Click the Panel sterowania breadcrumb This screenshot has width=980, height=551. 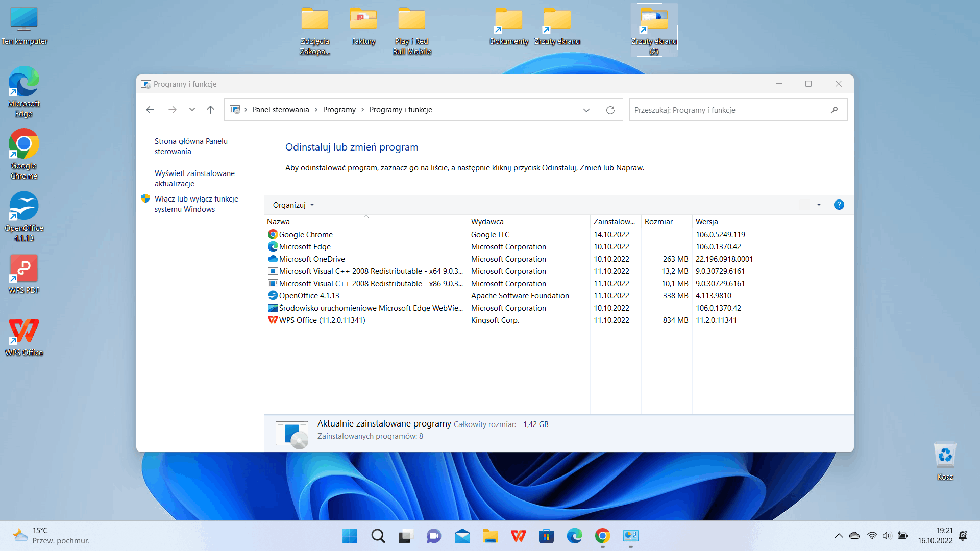coord(281,110)
